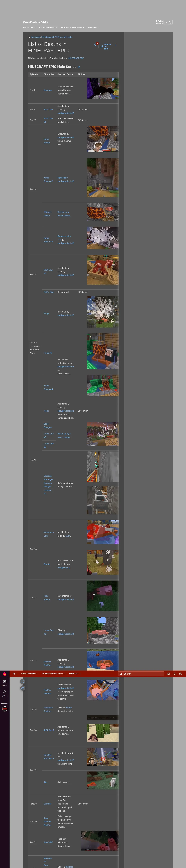Open TNT link in Water Sheep #3 row
Viewport: 186px width, 868px height.
pyautogui.click(x=59, y=240)
